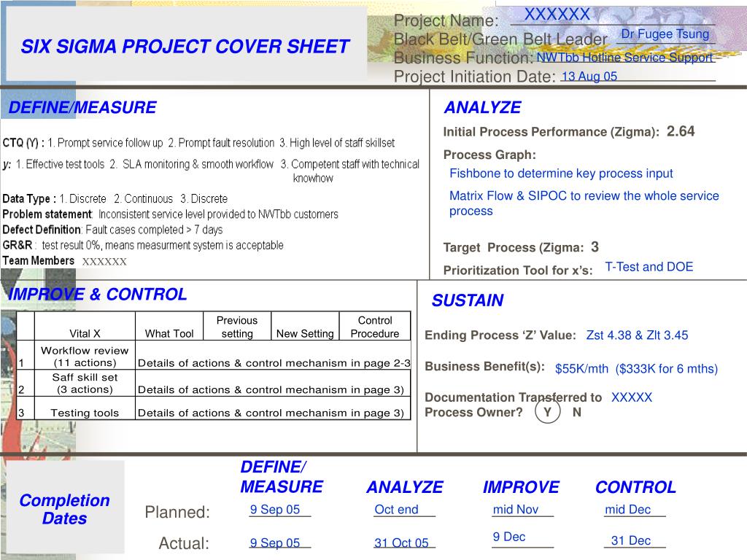Click the 'Control Procedure' column header
This screenshot has height=560, width=747.
(375, 327)
